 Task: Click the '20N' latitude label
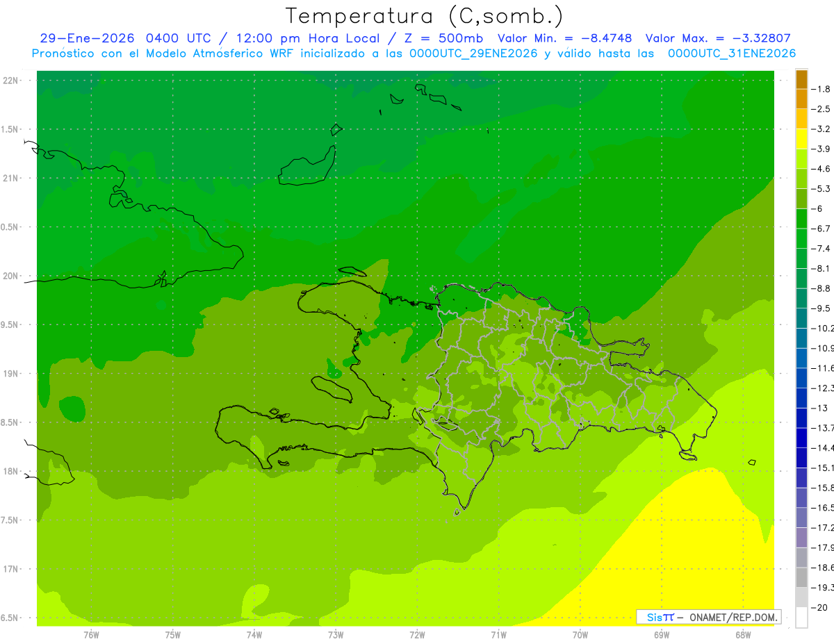pyautogui.click(x=12, y=276)
